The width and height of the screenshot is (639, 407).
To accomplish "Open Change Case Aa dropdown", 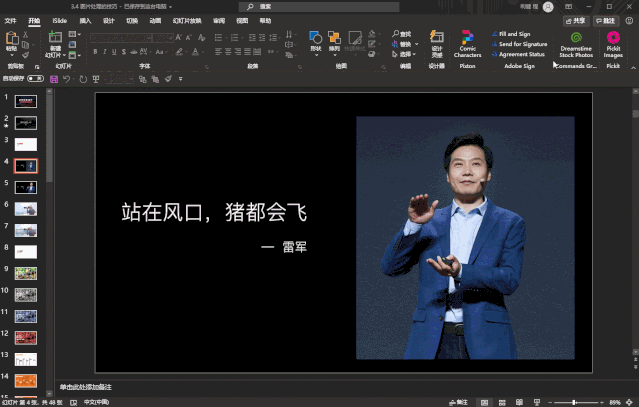I will click(x=160, y=52).
